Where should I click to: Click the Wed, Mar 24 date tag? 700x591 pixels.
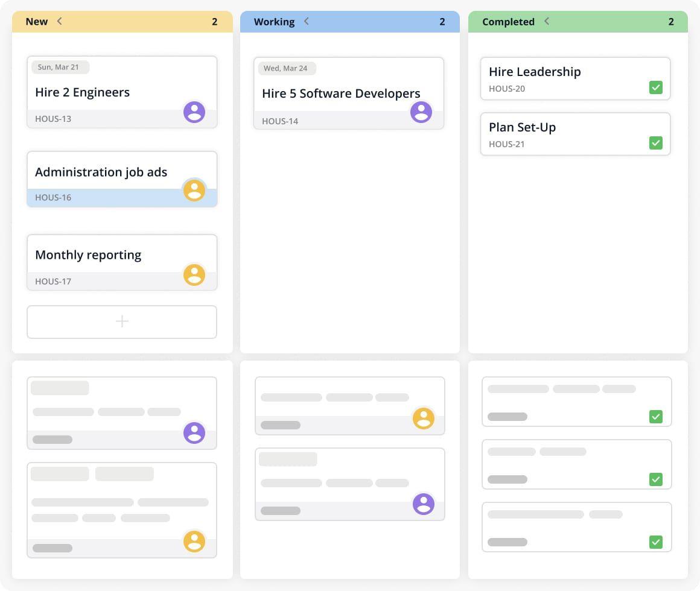287,68
